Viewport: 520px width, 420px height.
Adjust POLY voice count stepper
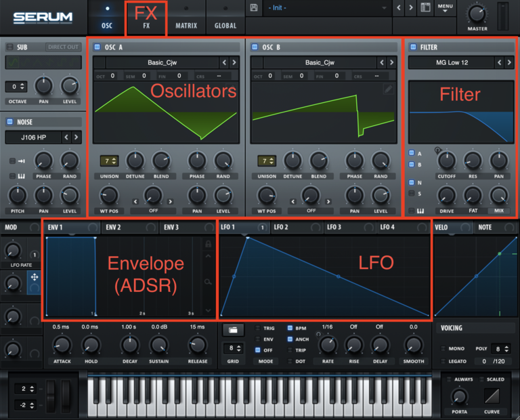[500, 349]
